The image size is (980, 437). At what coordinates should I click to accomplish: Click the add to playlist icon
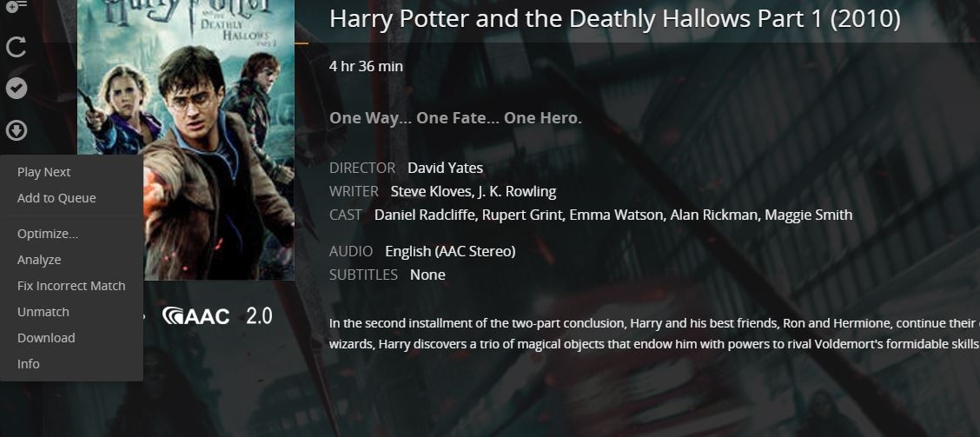17,5
